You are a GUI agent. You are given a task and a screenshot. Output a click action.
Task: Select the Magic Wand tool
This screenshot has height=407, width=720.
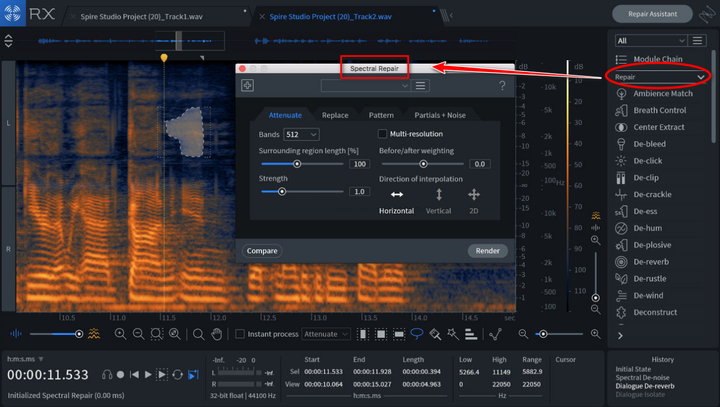pyautogui.click(x=453, y=334)
